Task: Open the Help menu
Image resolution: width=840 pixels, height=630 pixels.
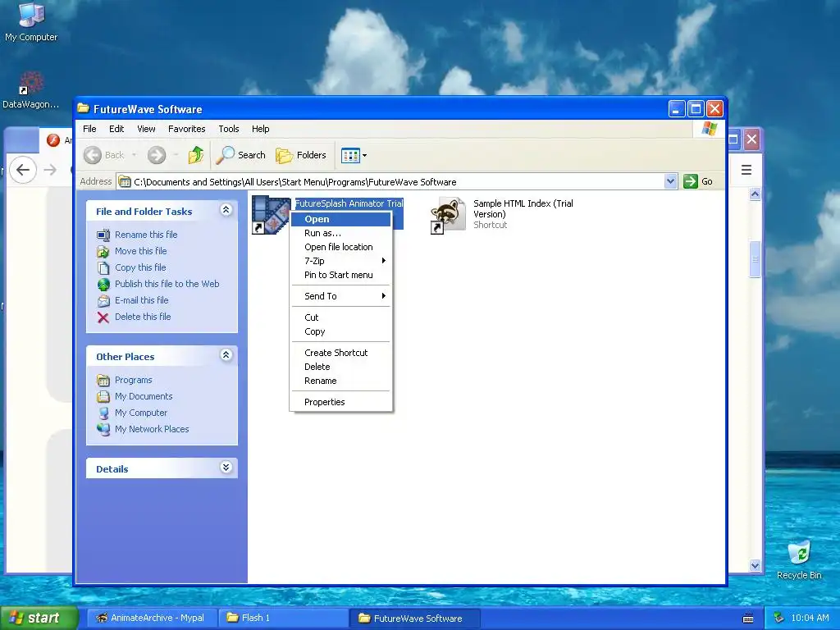Action: click(x=260, y=129)
